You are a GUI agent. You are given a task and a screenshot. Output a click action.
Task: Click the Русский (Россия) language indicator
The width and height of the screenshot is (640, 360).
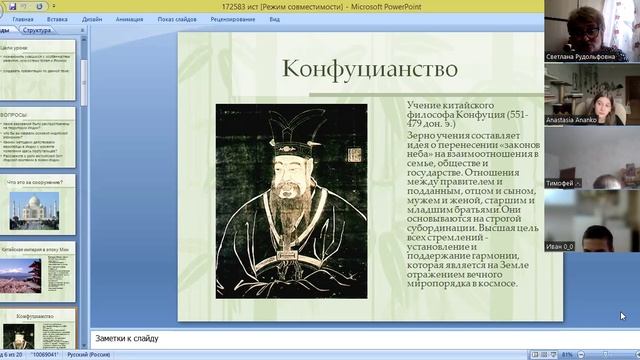89,355
